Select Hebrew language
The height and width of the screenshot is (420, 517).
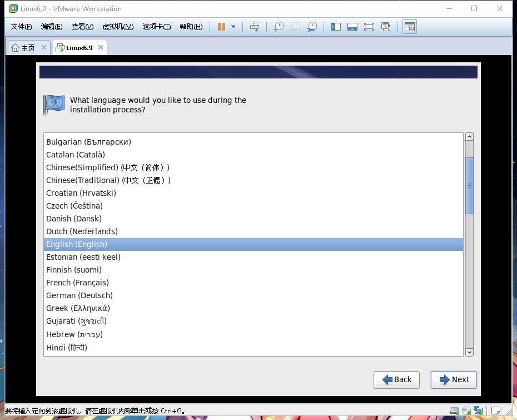click(253, 334)
